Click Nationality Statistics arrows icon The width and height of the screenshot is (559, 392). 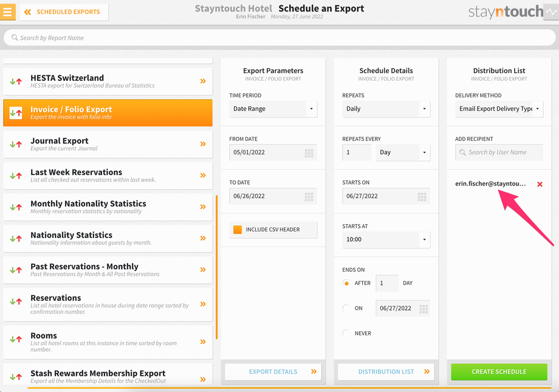click(16, 238)
